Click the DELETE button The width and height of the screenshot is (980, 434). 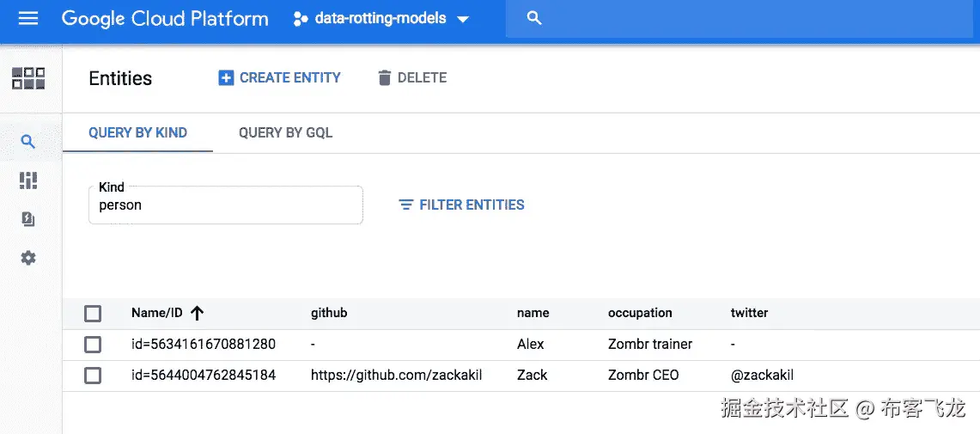[x=412, y=77]
